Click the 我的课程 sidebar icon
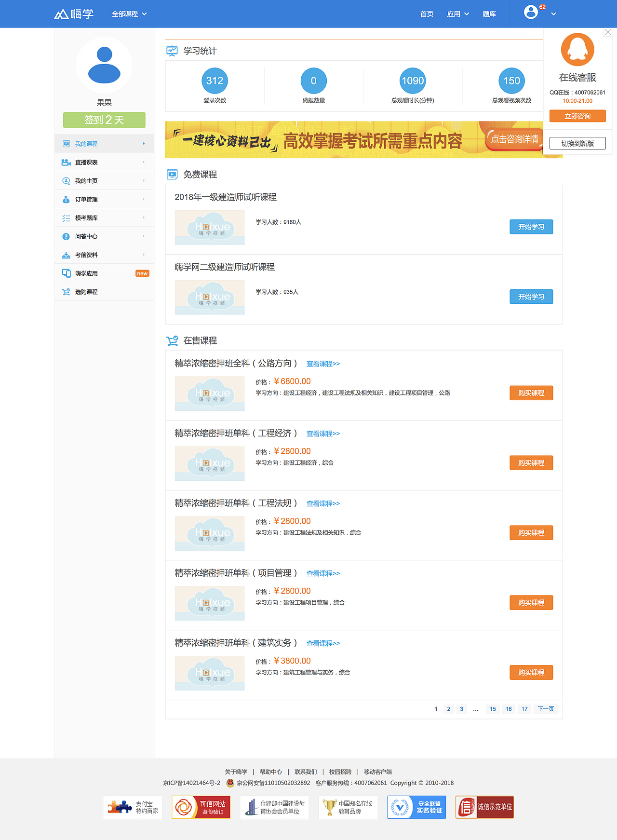 [66, 144]
